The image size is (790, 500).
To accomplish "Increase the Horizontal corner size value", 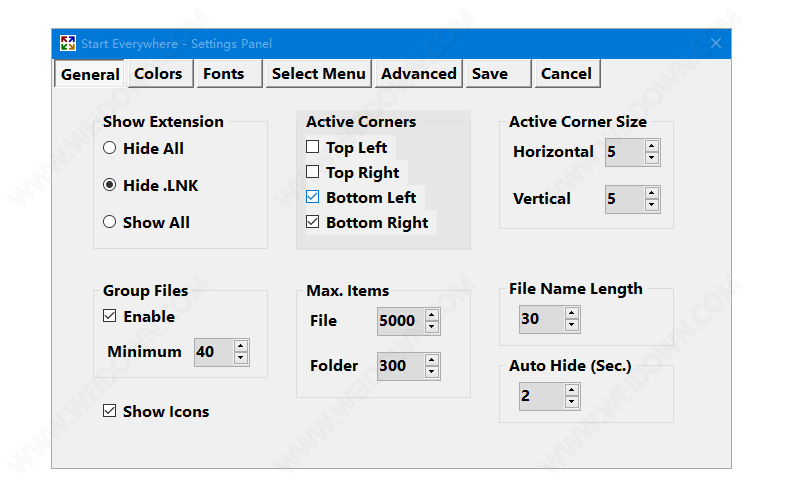I will click(652, 146).
